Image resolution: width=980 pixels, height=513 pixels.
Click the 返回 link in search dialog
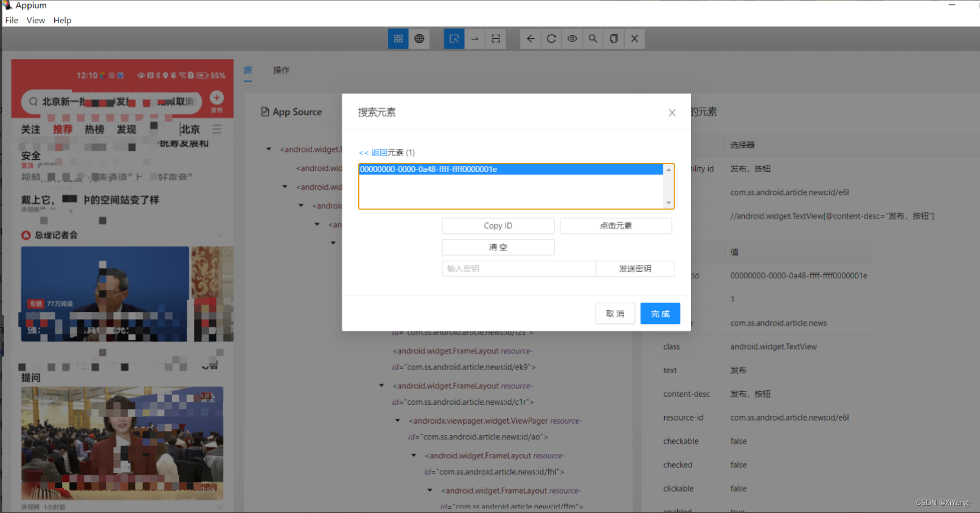379,153
